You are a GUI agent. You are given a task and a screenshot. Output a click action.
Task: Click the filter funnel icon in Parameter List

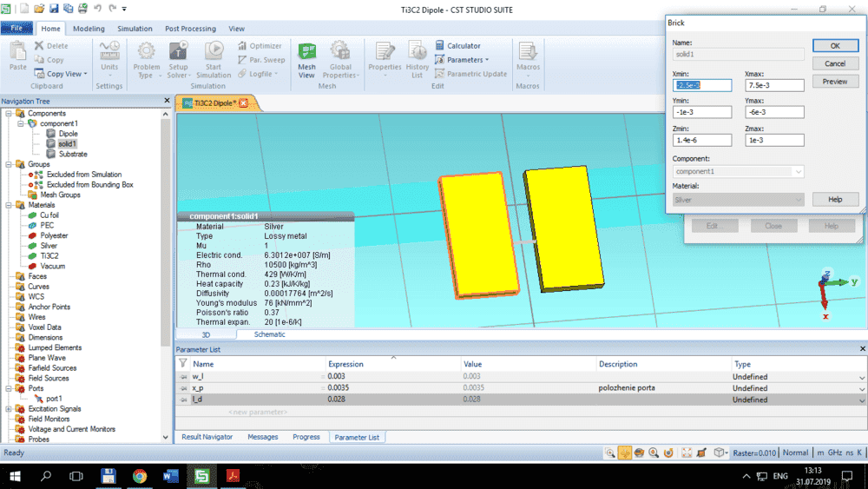pos(183,363)
